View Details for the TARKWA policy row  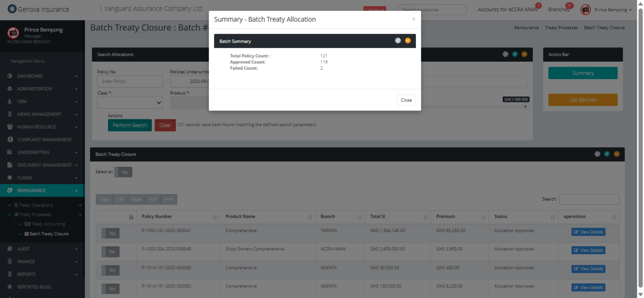pyautogui.click(x=588, y=232)
